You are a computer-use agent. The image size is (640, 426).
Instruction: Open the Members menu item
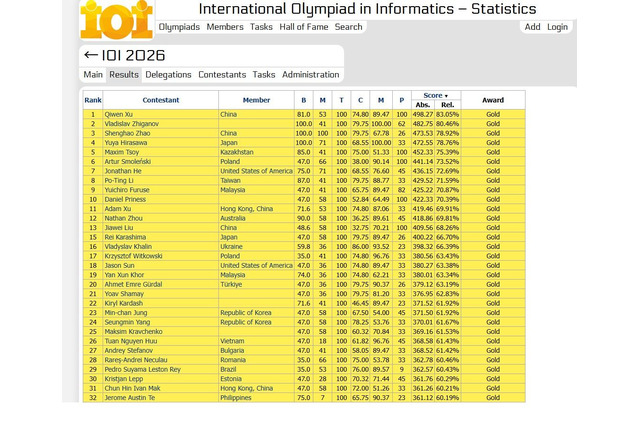tap(225, 27)
